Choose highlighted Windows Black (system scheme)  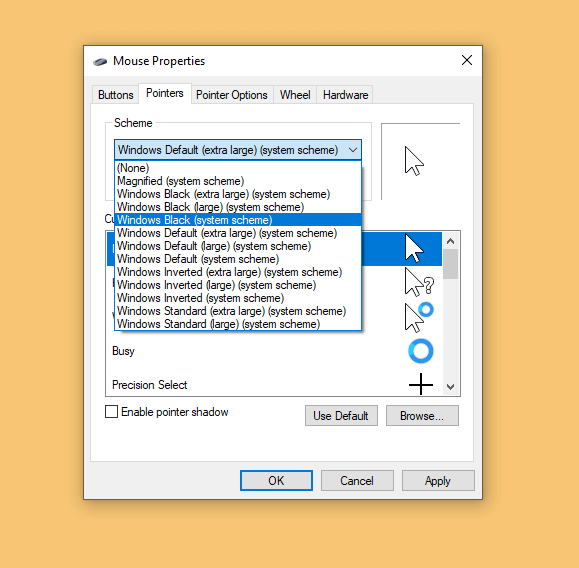238,220
